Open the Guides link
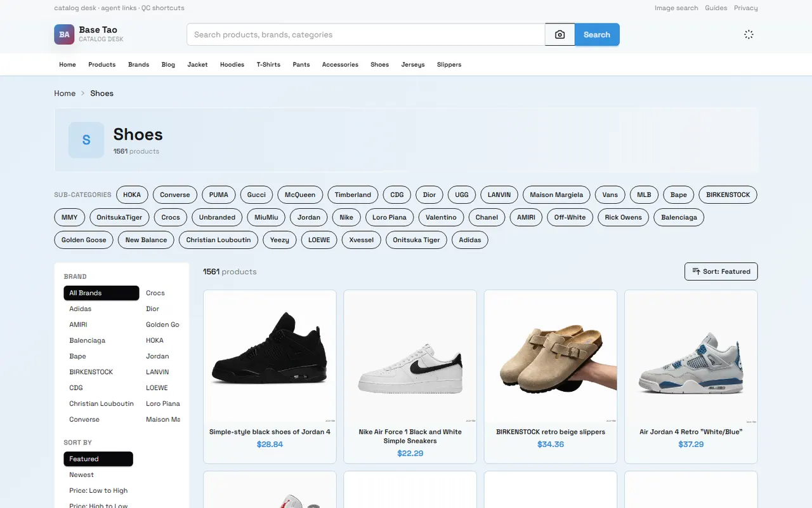812x508 pixels. [716, 8]
